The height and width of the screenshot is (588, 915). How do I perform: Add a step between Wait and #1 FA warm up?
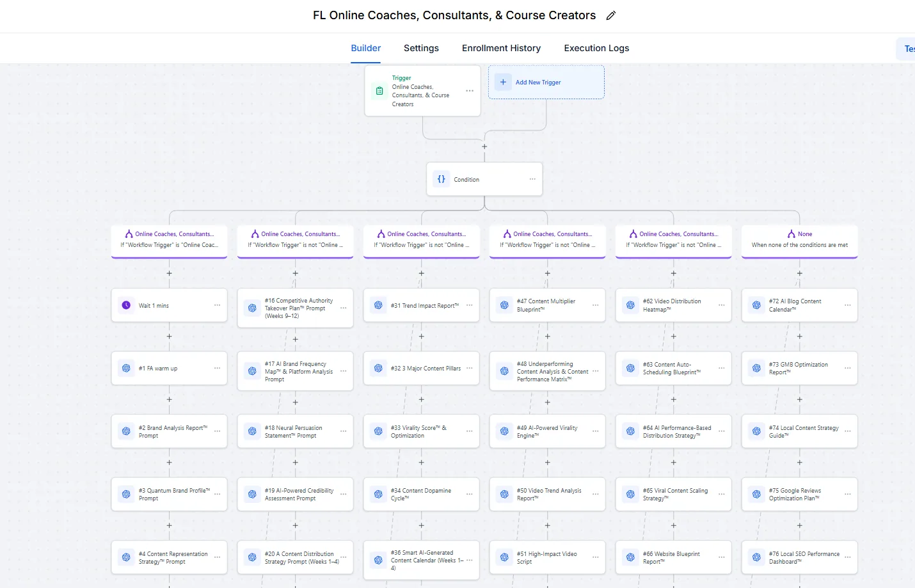tap(169, 336)
